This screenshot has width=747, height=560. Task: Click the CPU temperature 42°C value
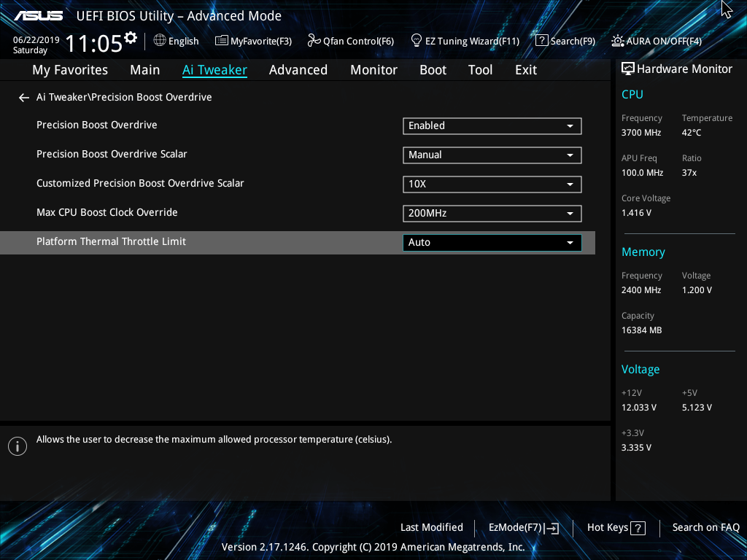[x=692, y=133]
